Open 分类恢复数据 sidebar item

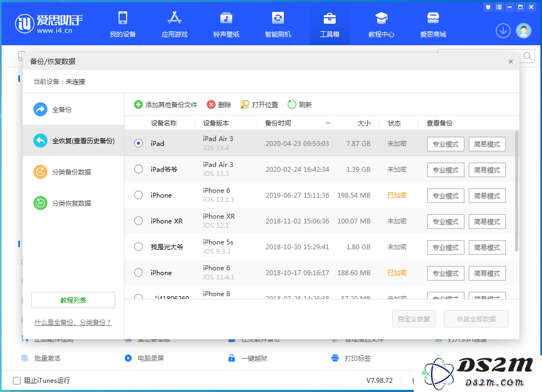[x=73, y=203]
